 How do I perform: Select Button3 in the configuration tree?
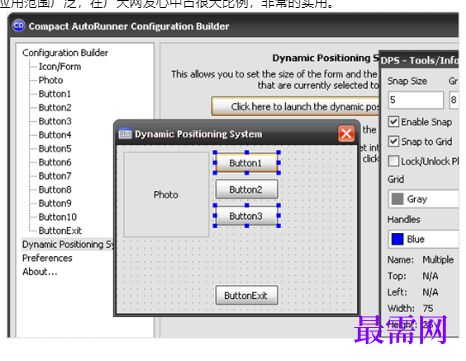click(55, 121)
